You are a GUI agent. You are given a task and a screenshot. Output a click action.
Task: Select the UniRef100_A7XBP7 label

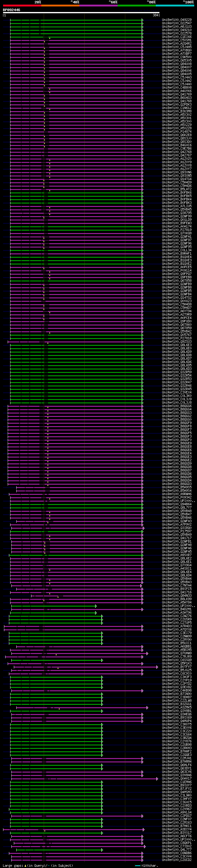(177, 54)
